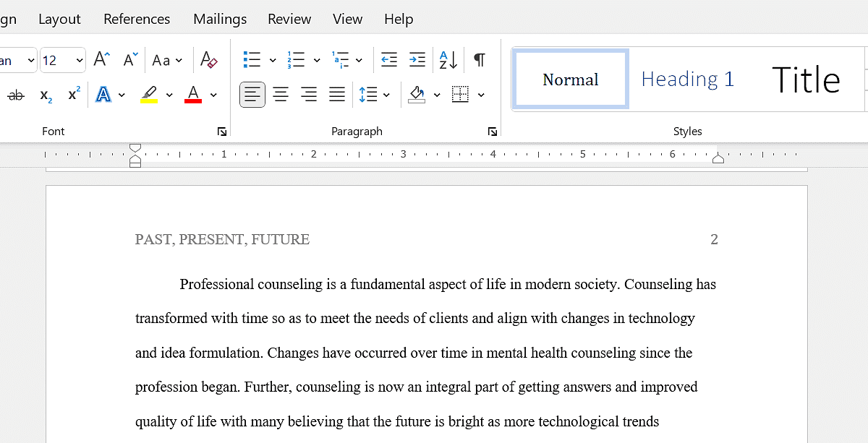Viewport: 868px width, 443px height.
Task: Align text left
Action: tap(252, 95)
